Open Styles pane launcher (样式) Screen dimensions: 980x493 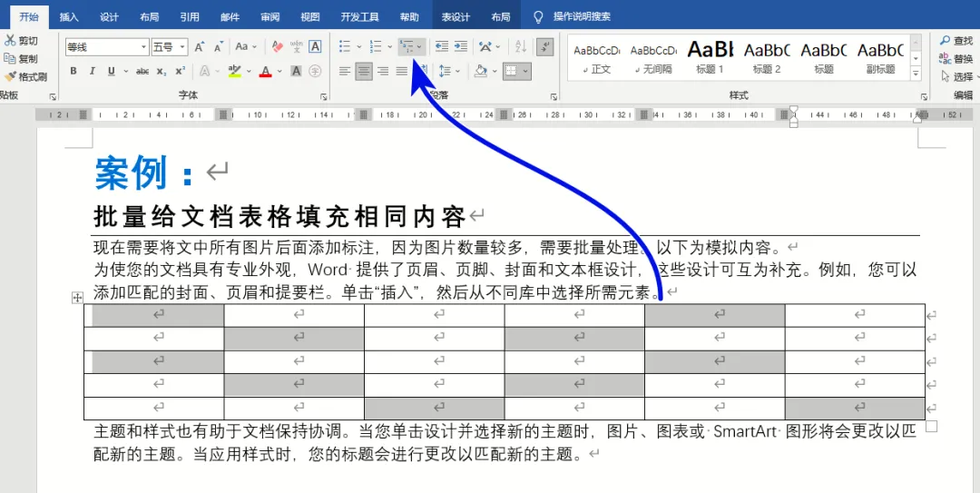tap(924, 97)
